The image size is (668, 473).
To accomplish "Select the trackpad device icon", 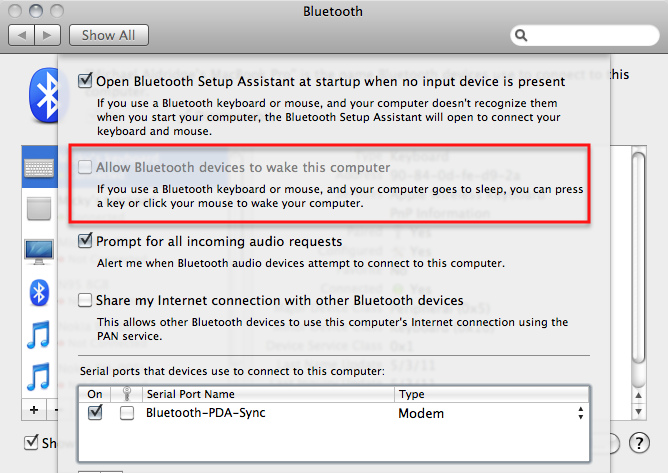I will 39,209.
